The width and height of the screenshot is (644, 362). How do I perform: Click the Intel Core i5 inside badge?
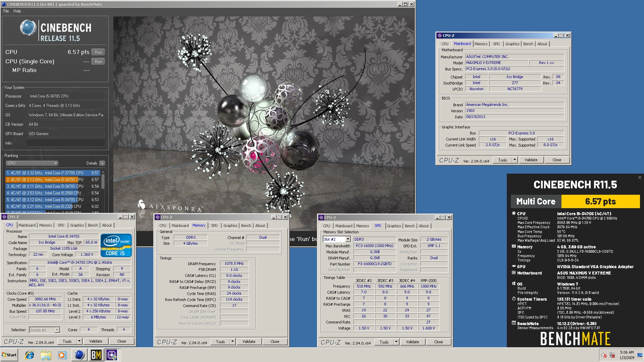(x=116, y=245)
